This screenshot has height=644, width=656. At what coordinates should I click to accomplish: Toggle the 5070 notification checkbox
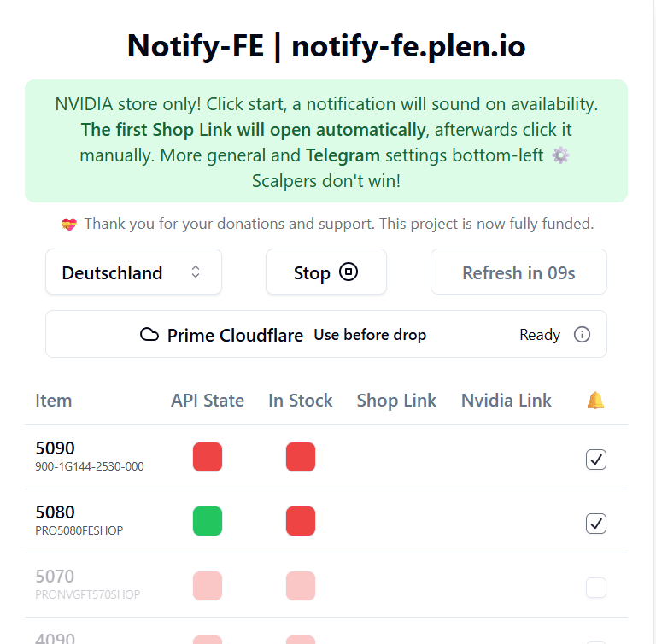(x=596, y=587)
